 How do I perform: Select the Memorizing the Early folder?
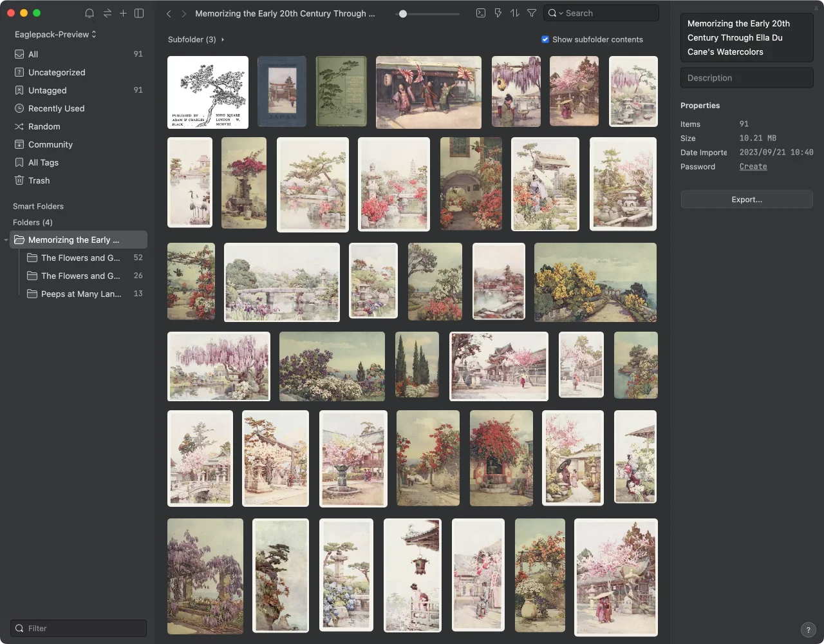pos(79,240)
